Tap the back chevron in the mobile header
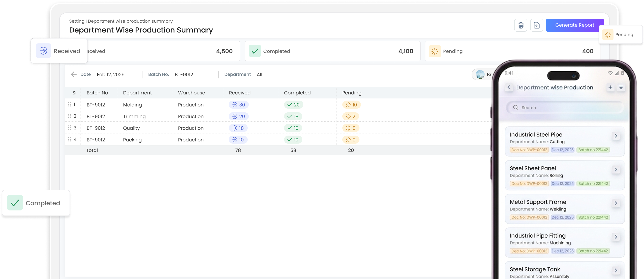Image resolution: width=644 pixels, height=279 pixels. click(x=509, y=87)
